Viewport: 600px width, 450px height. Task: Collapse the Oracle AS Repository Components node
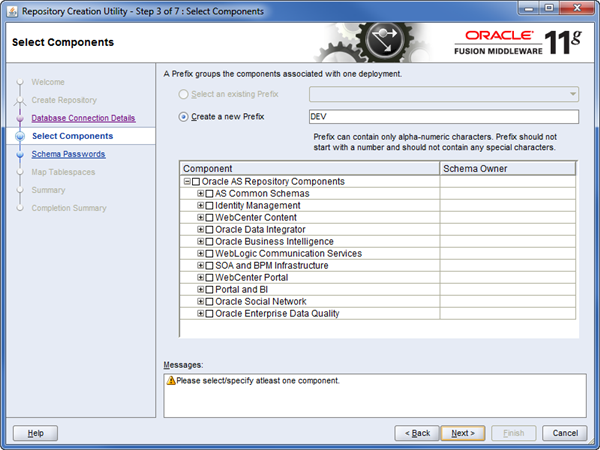[x=187, y=181]
